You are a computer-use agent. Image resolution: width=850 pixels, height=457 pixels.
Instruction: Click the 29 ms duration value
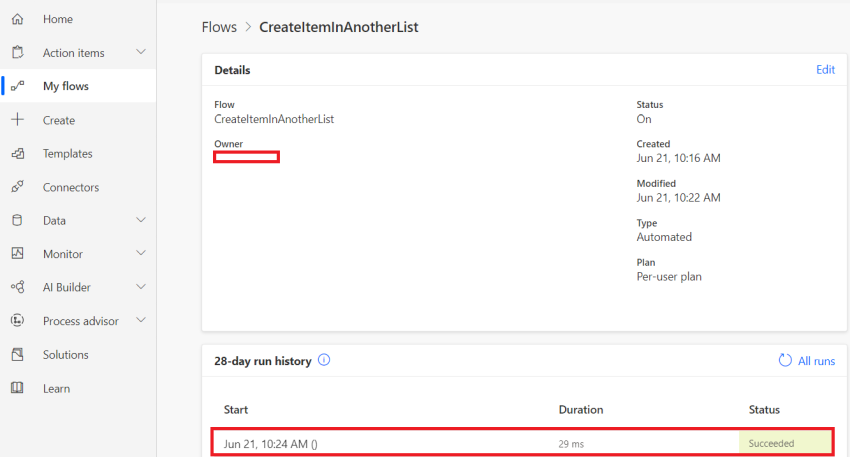click(x=571, y=444)
